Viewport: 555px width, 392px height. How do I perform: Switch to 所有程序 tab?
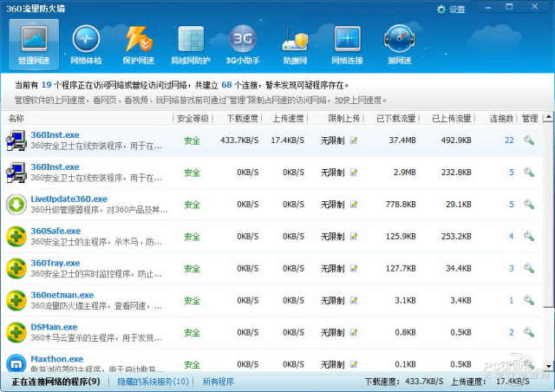click(x=218, y=382)
